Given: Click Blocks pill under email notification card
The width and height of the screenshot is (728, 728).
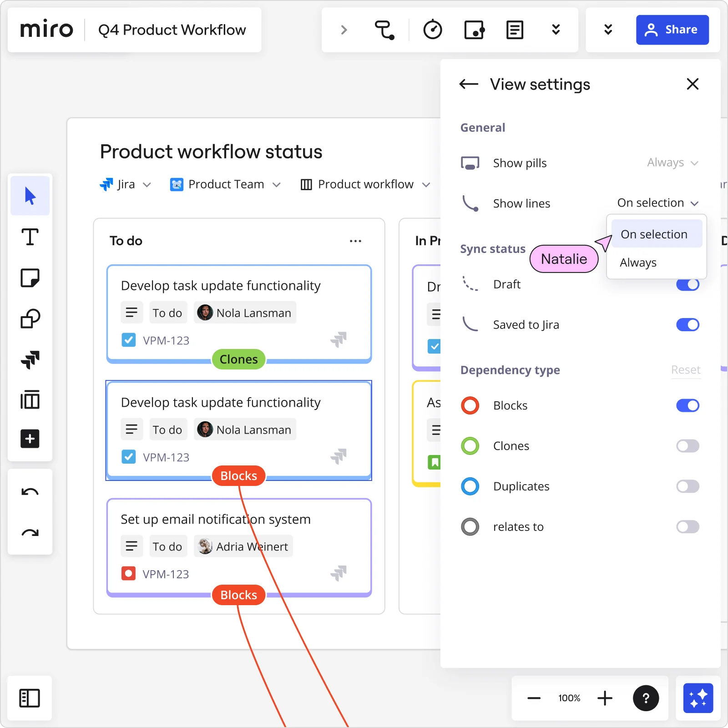Looking at the screenshot, I should [238, 595].
